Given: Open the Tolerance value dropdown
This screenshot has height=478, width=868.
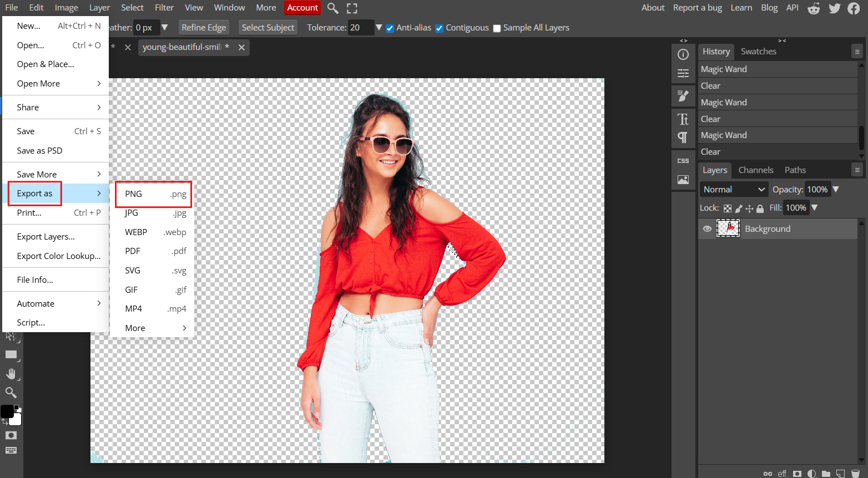Looking at the screenshot, I should 379,27.
